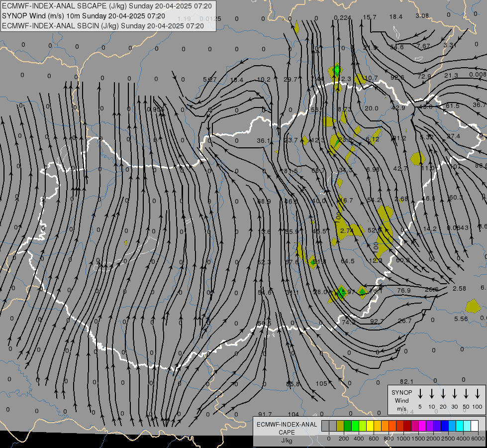Click the 64.5 value on the map
487x448 pixels.
(348, 261)
